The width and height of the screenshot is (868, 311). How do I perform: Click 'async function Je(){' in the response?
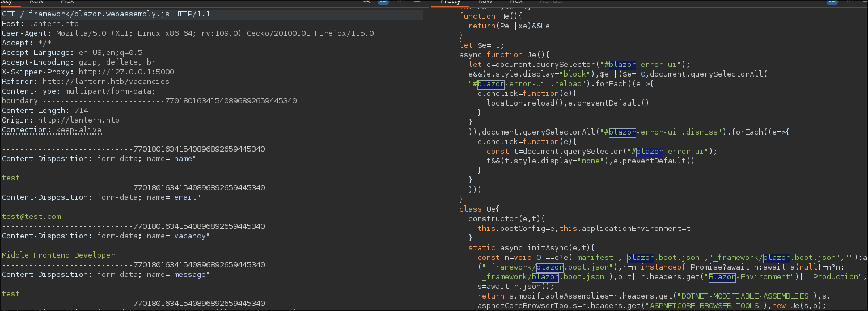click(505, 55)
